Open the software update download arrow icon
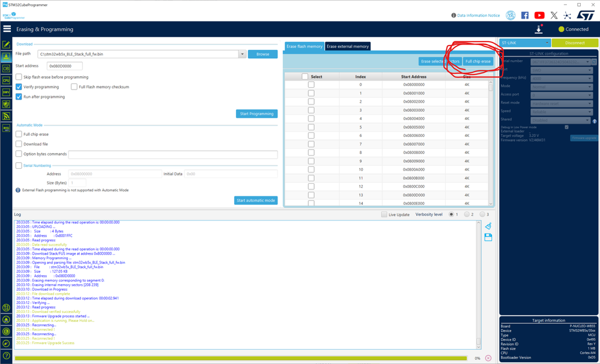The width and height of the screenshot is (600, 364). click(x=539, y=29)
